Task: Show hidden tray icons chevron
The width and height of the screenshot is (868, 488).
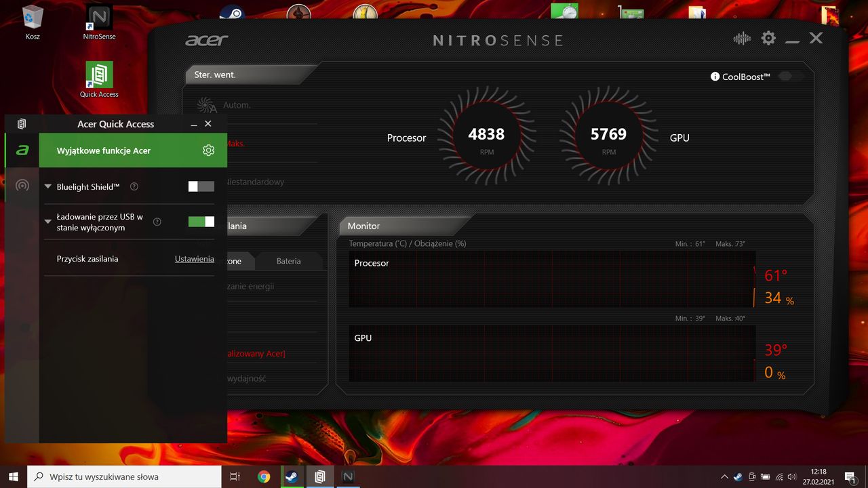Action: [x=724, y=476]
